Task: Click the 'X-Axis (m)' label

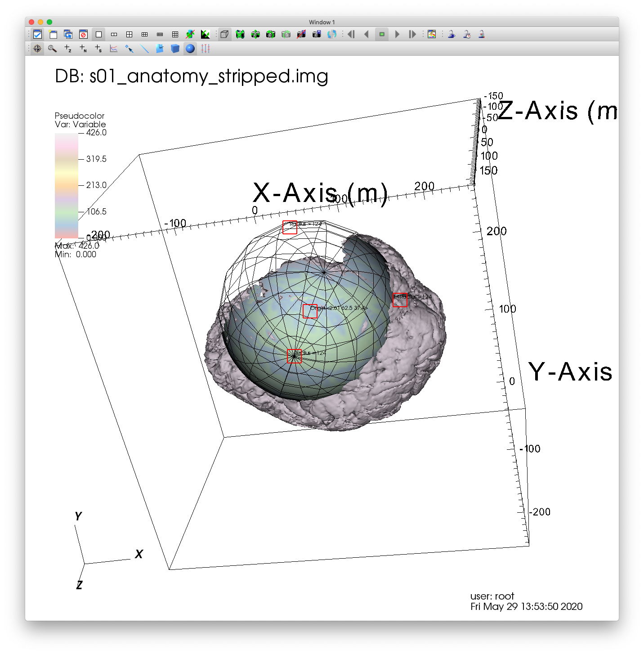Action: click(320, 193)
